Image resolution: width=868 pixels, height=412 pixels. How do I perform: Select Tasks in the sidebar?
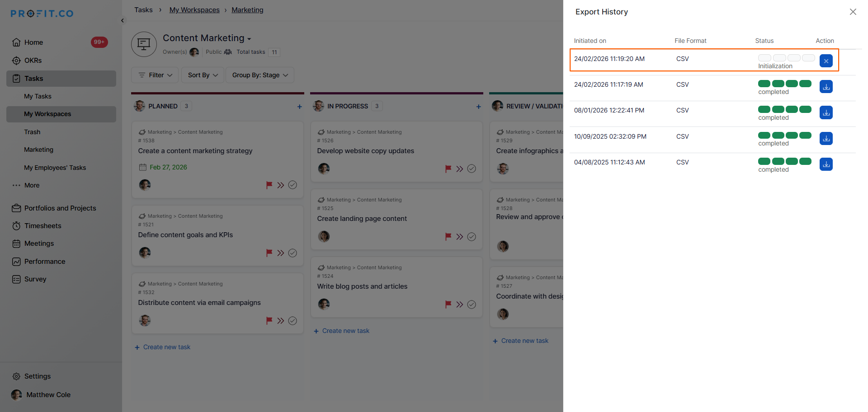(x=61, y=79)
